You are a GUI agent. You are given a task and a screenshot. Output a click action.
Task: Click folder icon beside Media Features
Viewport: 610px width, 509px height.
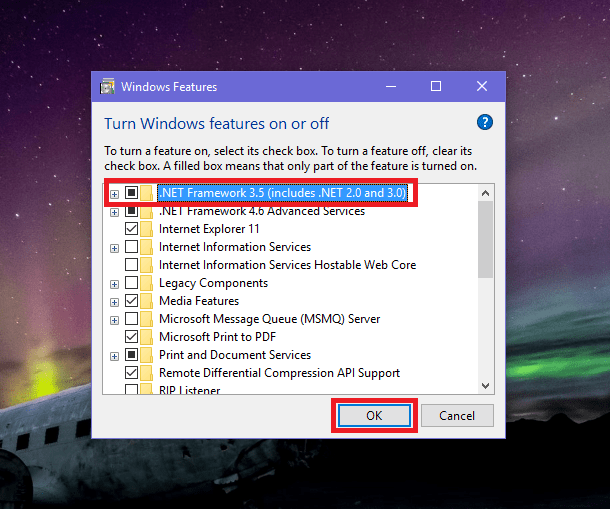click(147, 301)
